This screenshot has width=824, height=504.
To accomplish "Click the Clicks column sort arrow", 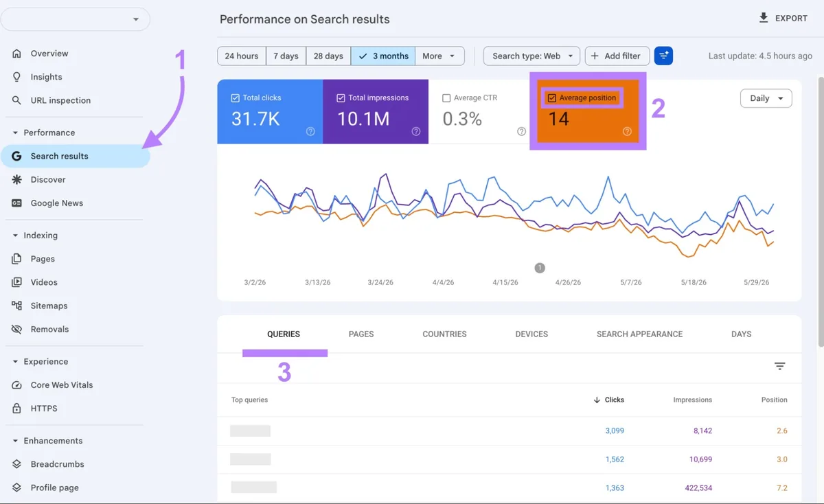I will (x=597, y=400).
